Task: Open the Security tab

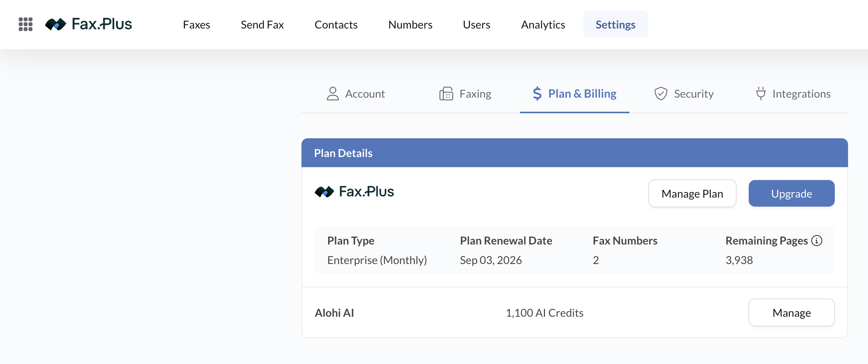Action: click(x=684, y=94)
